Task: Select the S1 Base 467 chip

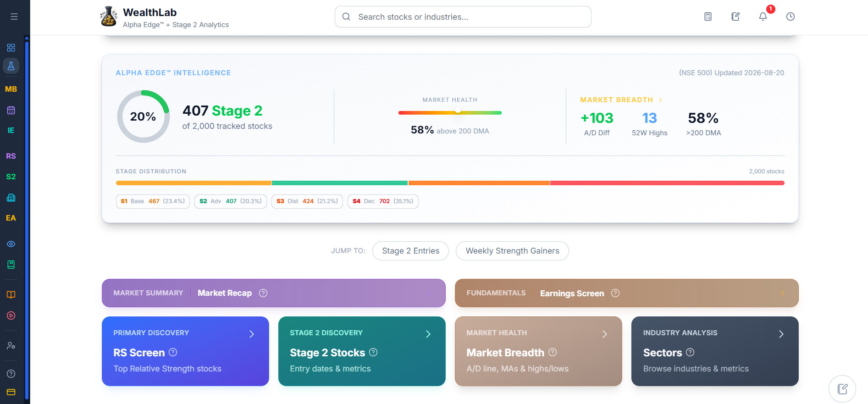Action: [153, 201]
